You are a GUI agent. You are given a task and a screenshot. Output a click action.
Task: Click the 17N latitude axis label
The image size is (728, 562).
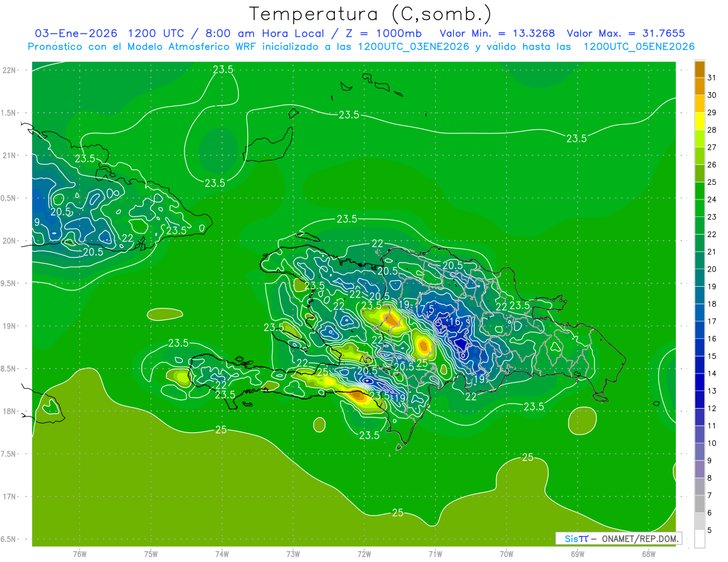pyautogui.click(x=10, y=497)
